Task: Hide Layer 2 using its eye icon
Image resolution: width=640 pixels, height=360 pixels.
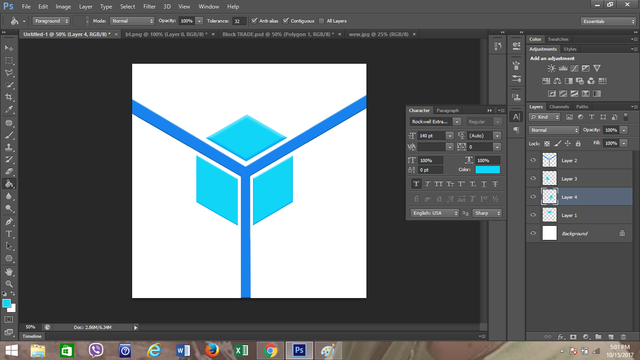Action: click(533, 160)
